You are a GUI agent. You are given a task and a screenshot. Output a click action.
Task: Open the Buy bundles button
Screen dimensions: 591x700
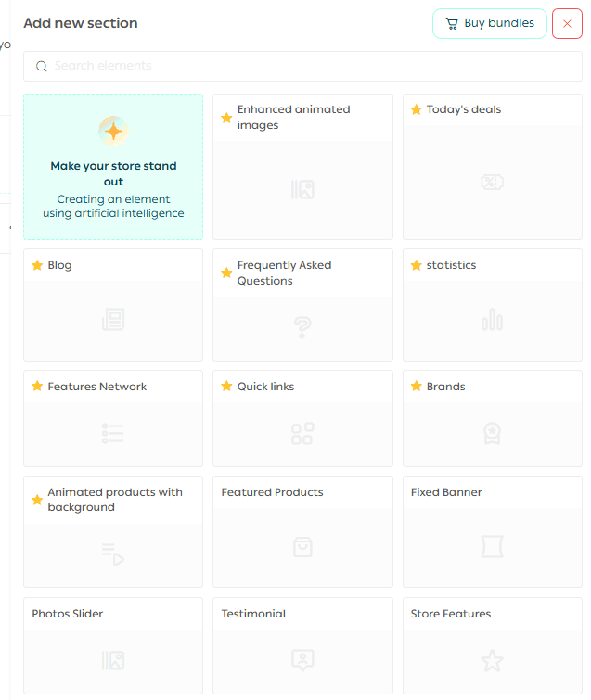pos(489,23)
